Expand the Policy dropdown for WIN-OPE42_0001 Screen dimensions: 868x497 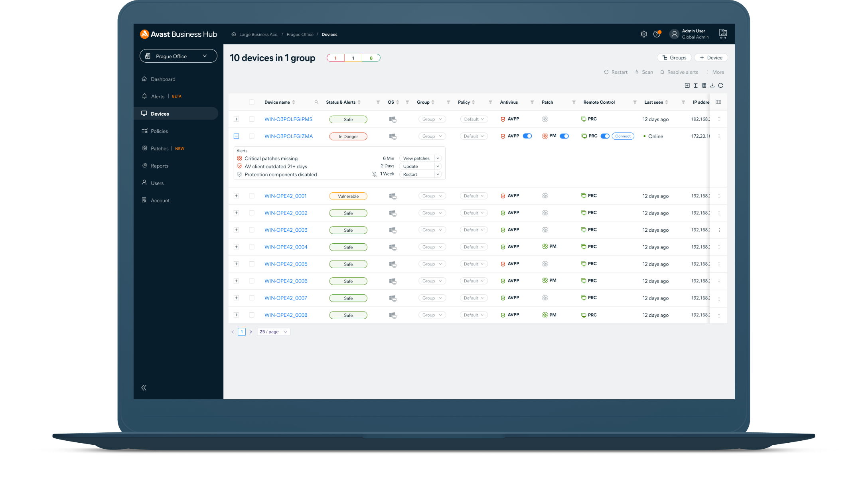point(473,195)
